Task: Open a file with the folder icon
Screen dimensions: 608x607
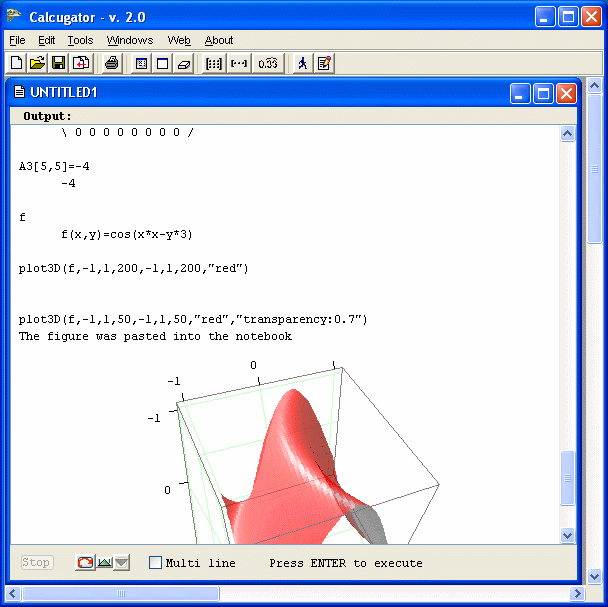Action: [37, 63]
